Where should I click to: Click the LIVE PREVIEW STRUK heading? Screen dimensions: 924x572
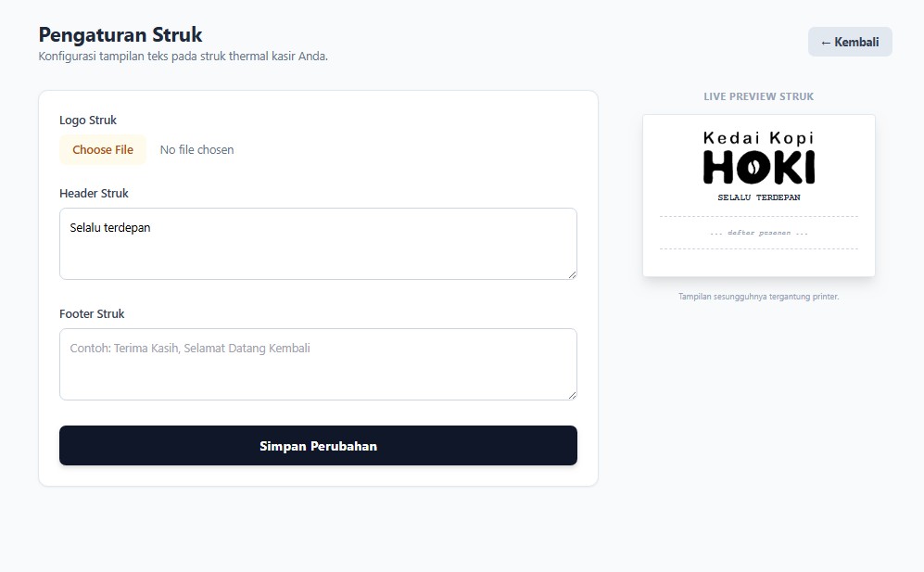(758, 96)
